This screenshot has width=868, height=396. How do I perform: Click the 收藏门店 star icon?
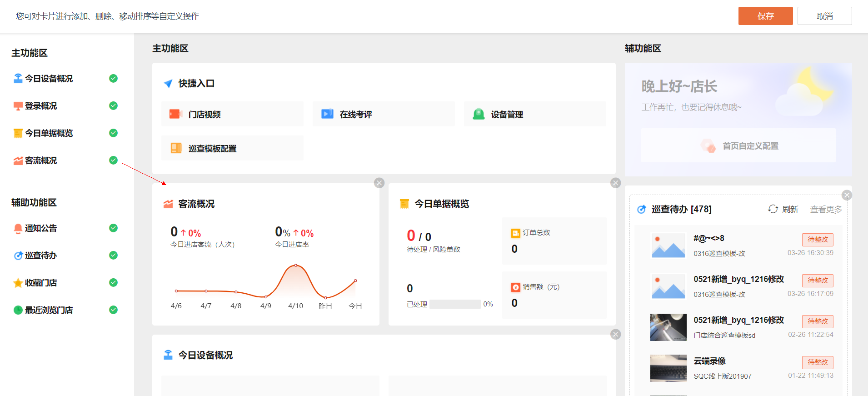pos(18,283)
